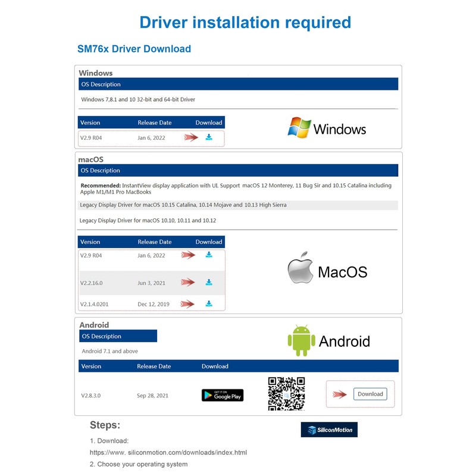
Task: Click the SM76x Driver Download heading
Action: click(x=134, y=49)
